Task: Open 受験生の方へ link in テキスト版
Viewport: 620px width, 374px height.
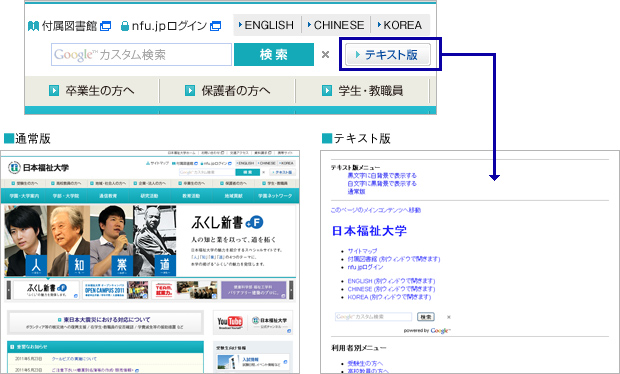Action: coord(365,363)
